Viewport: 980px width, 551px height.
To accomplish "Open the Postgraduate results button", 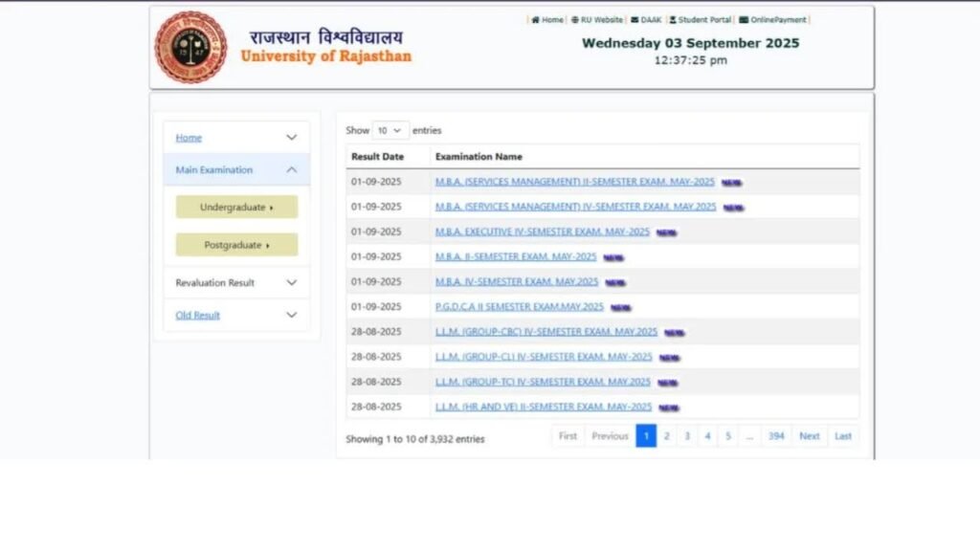I will 237,245.
